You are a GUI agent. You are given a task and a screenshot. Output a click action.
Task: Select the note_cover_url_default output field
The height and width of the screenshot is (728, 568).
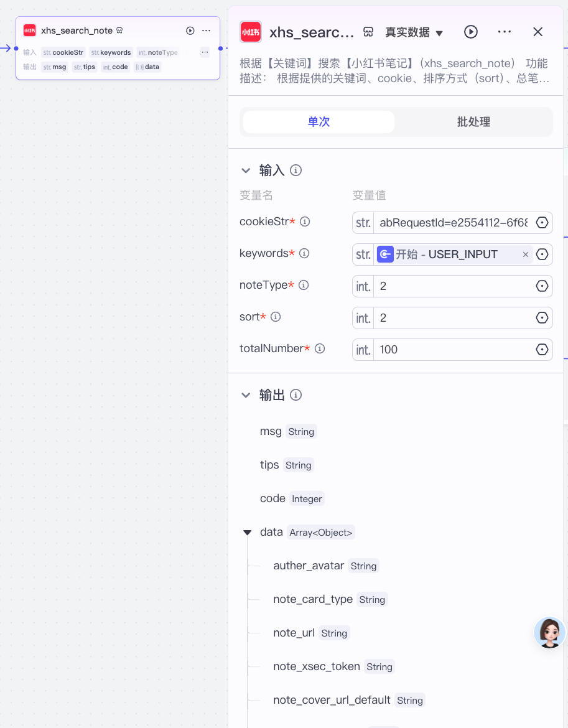point(349,700)
